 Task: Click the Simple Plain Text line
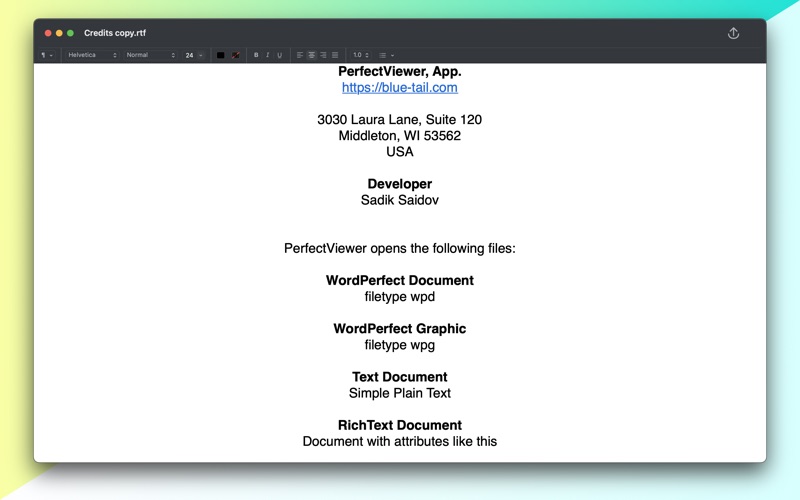pyautogui.click(x=399, y=393)
